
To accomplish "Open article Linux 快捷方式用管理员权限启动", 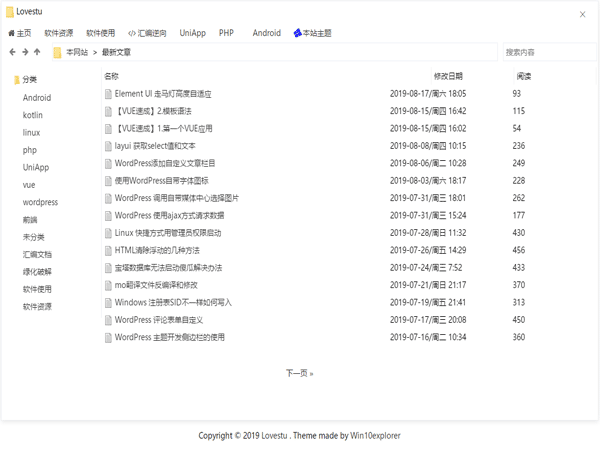I will (x=168, y=233).
